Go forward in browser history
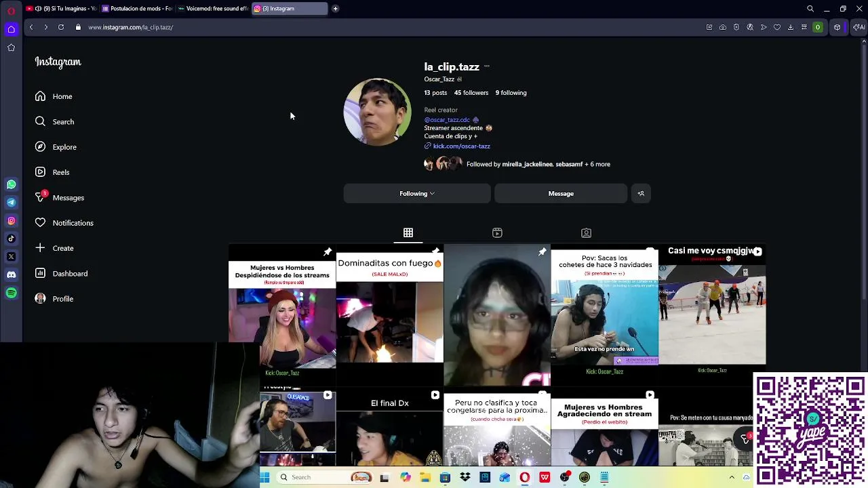This screenshot has width=868, height=488. point(45,27)
